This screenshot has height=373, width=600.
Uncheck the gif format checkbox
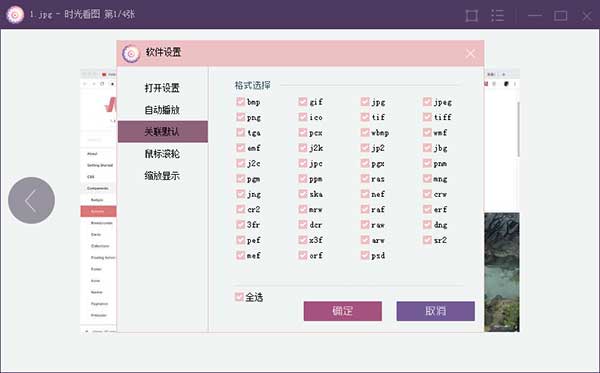[x=303, y=102]
